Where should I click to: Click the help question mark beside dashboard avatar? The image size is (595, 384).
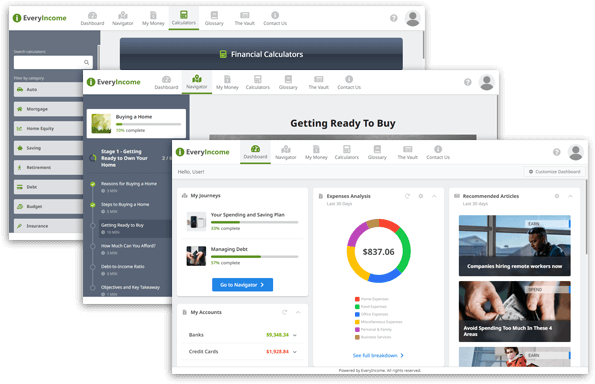556,152
